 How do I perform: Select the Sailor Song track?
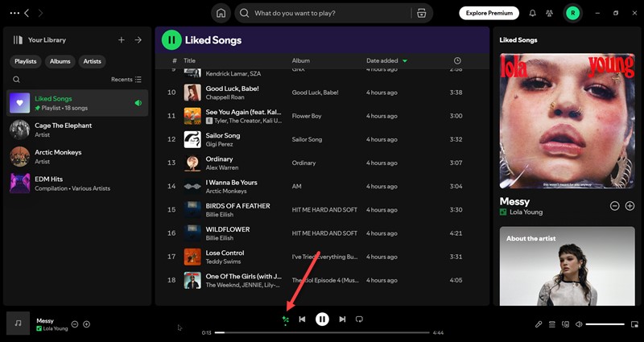click(x=322, y=139)
